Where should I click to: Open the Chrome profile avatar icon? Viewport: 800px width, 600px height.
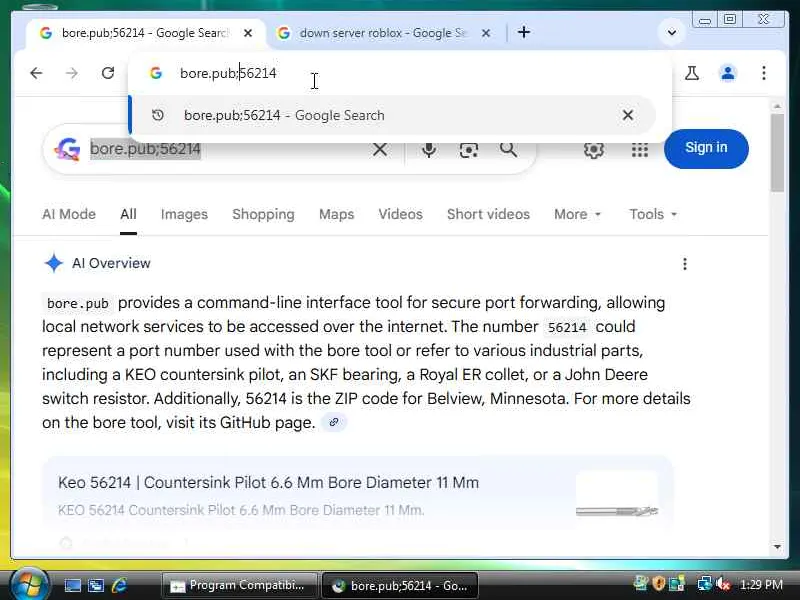click(728, 73)
